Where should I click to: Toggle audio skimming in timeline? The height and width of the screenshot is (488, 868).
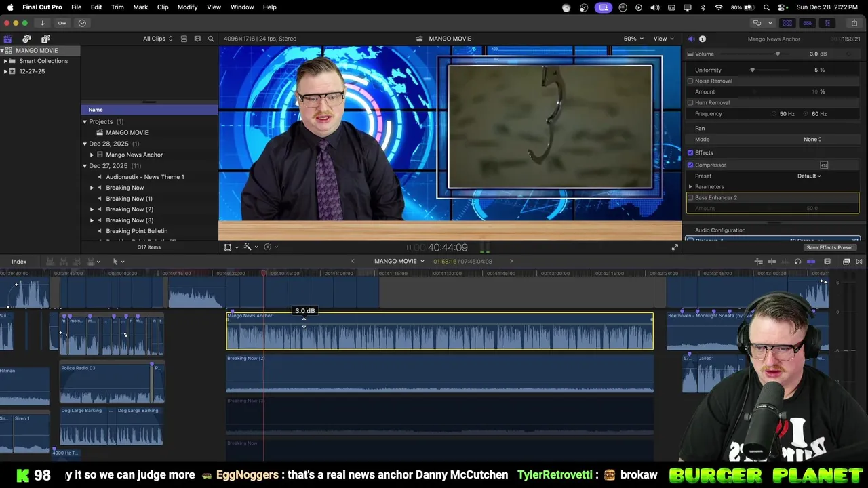785,261
